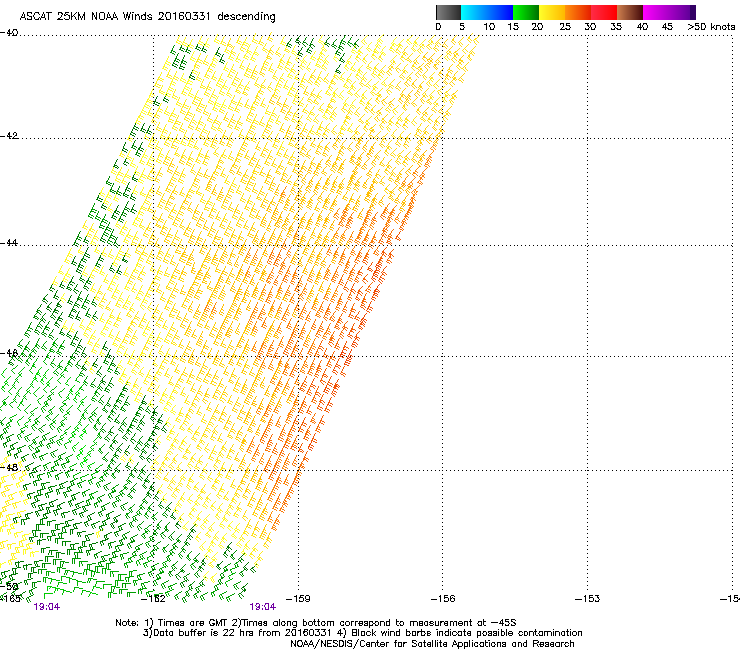
Task: Click the longitude label -156
Action: point(443,599)
